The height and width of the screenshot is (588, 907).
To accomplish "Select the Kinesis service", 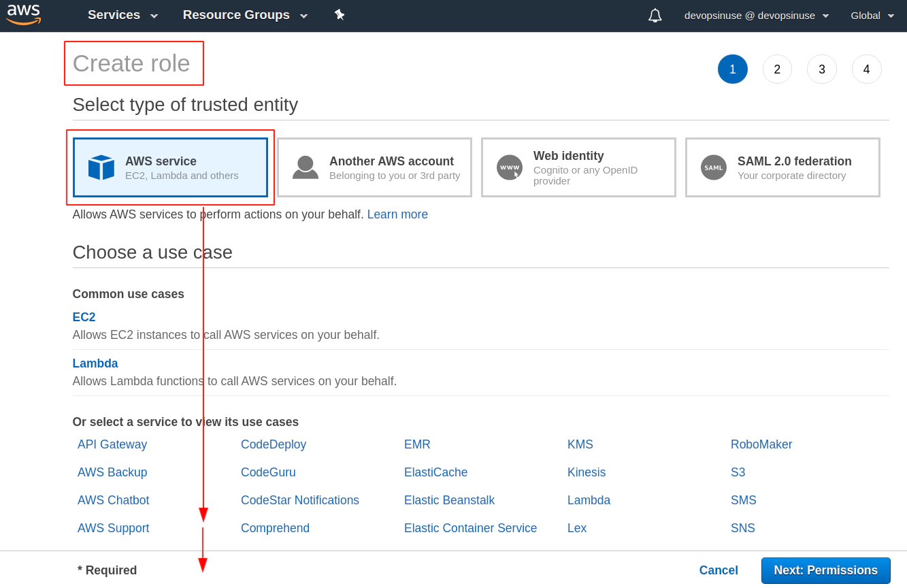I will 587,472.
